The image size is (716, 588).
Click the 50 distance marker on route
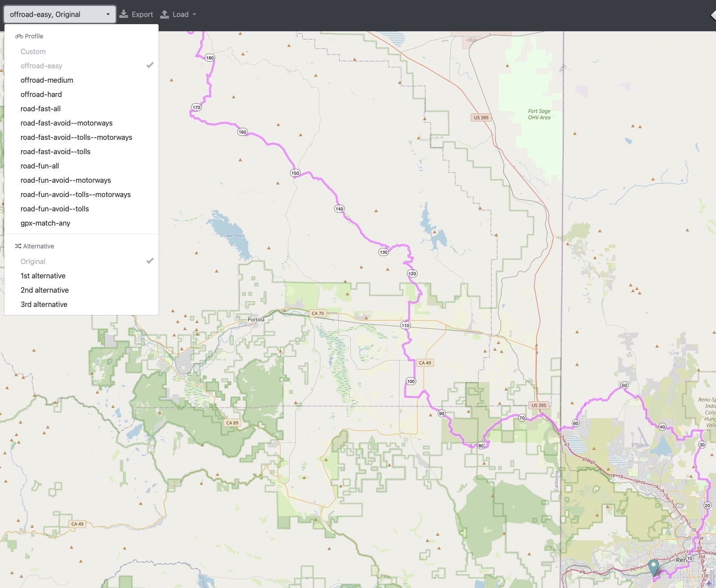click(624, 385)
